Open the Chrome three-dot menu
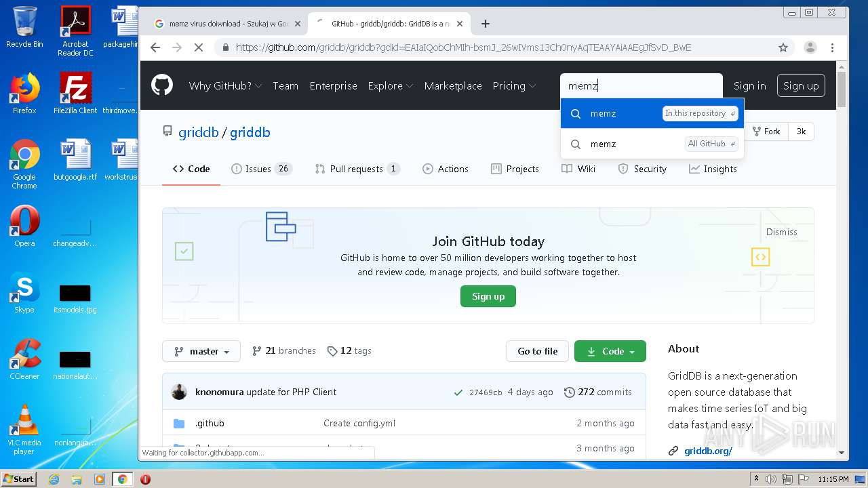This screenshot has width=868, height=488. 832,47
